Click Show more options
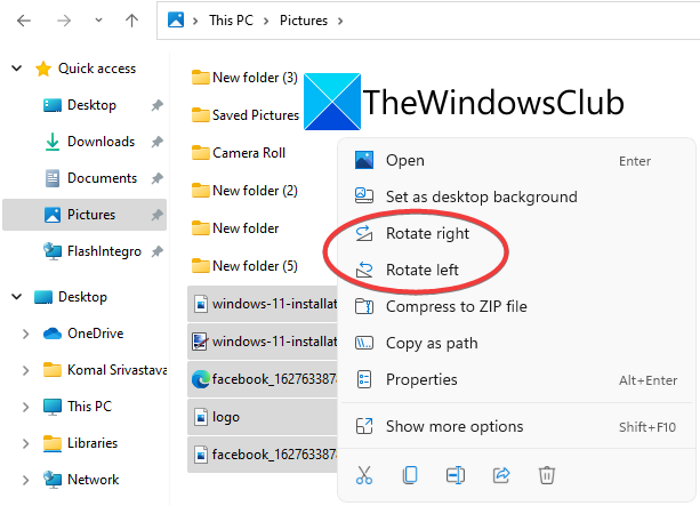Image resolution: width=700 pixels, height=506 pixels. pos(517,427)
